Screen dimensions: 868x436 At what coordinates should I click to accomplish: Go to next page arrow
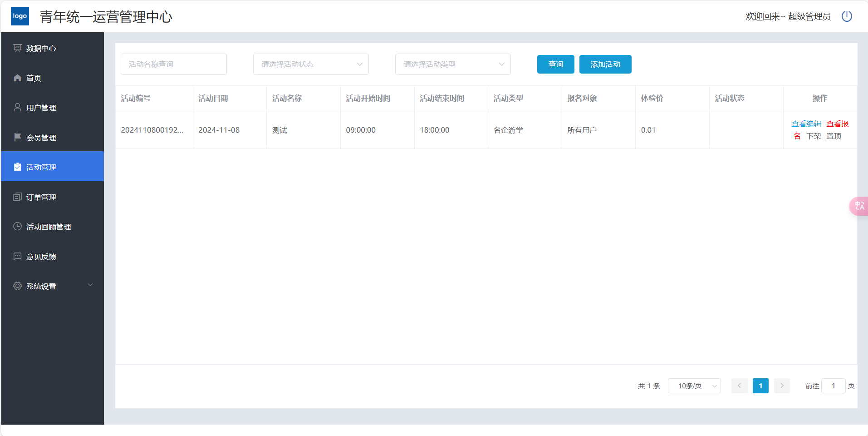(x=782, y=386)
